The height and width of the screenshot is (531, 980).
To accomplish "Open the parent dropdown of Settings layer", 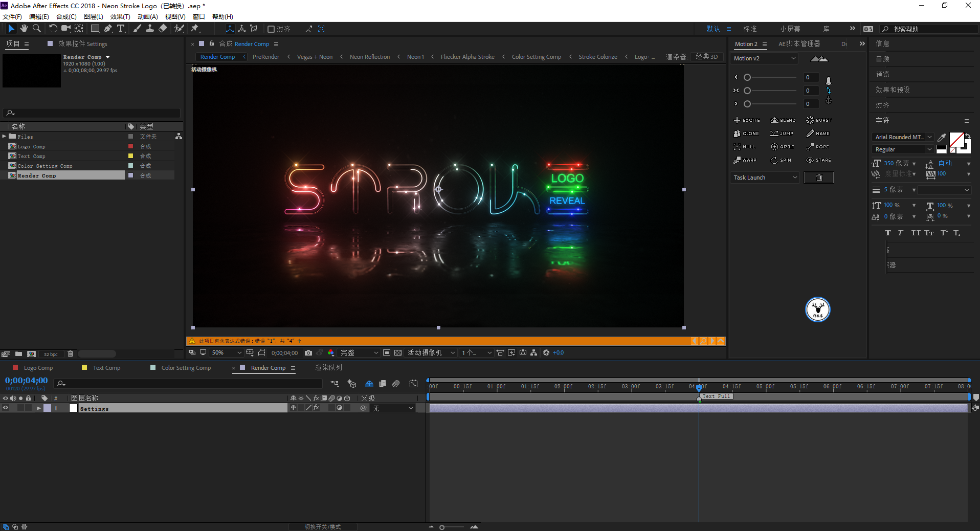I will click(x=392, y=408).
